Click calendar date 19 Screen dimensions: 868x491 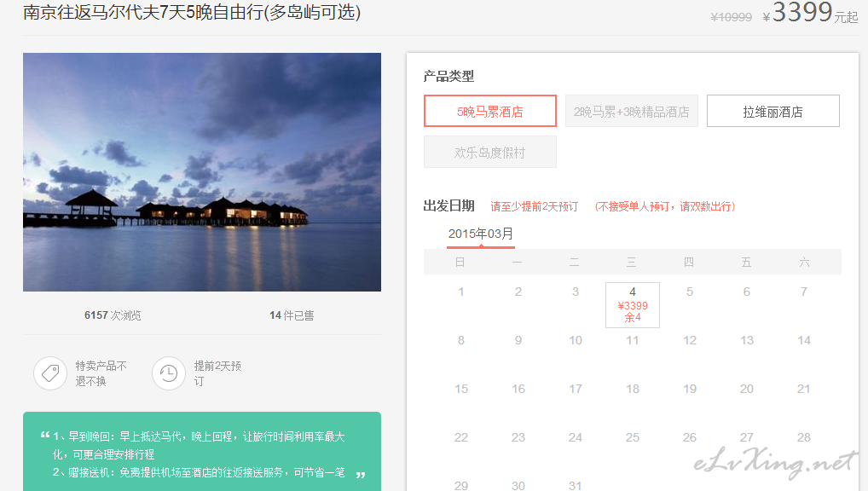coord(690,390)
